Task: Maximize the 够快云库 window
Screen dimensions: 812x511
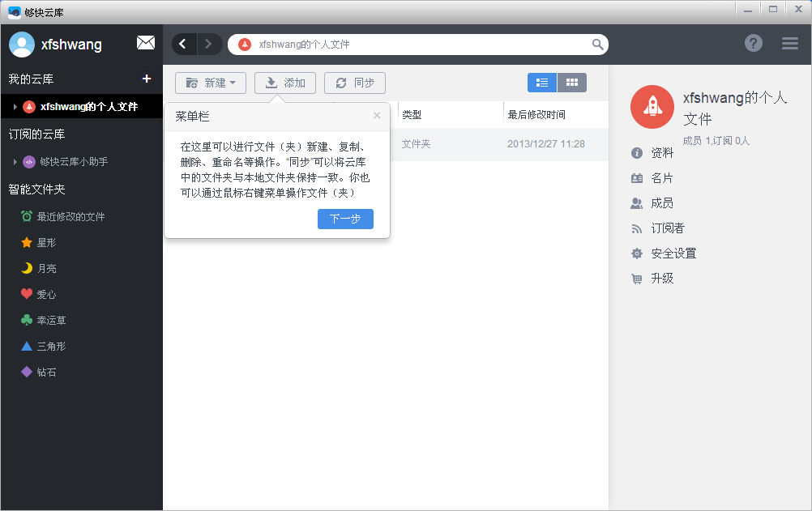Action: pos(772,9)
